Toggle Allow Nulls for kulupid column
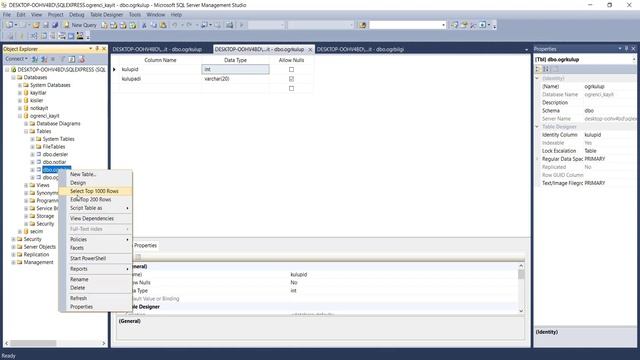Screen dimensions: 640x360 [291, 69]
